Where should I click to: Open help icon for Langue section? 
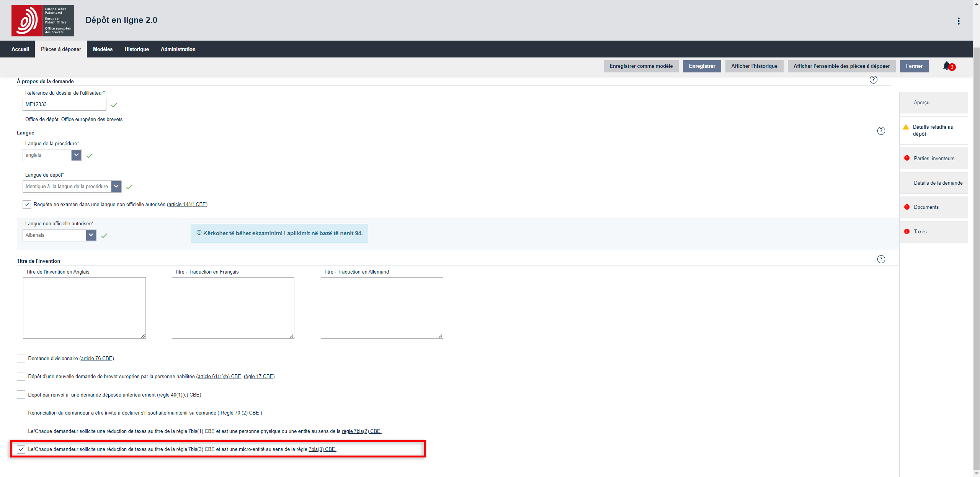pos(881,131)
